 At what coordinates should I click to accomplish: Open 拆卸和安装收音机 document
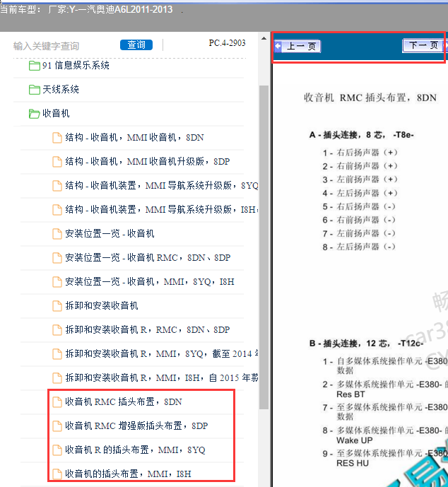point(102,306)
